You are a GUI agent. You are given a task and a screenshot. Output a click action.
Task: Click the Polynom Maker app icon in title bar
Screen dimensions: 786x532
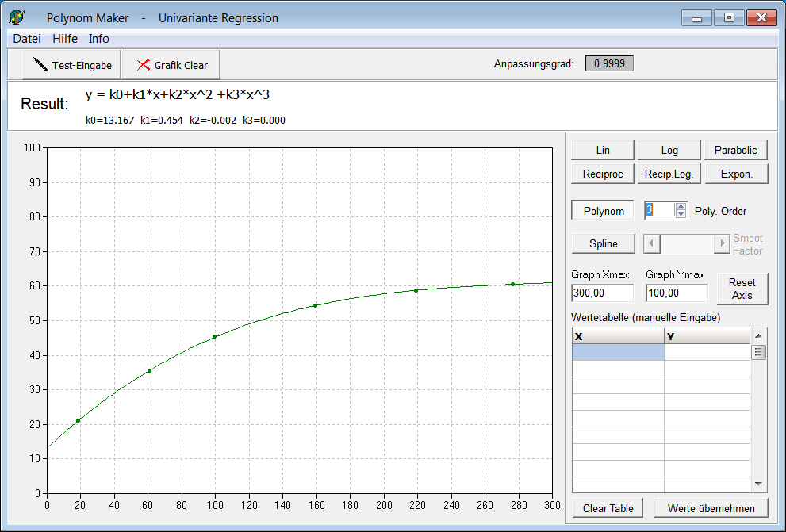(x=17, y=17)
